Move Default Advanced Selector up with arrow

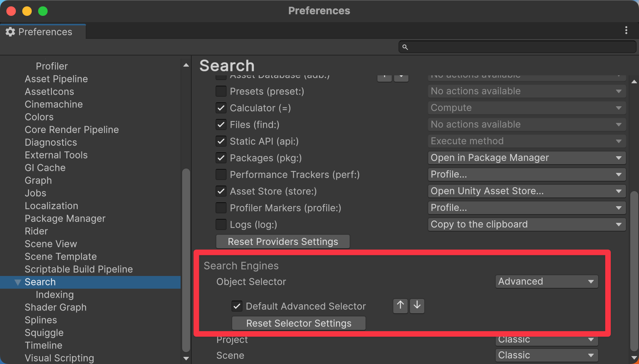[x=400, y=306]
